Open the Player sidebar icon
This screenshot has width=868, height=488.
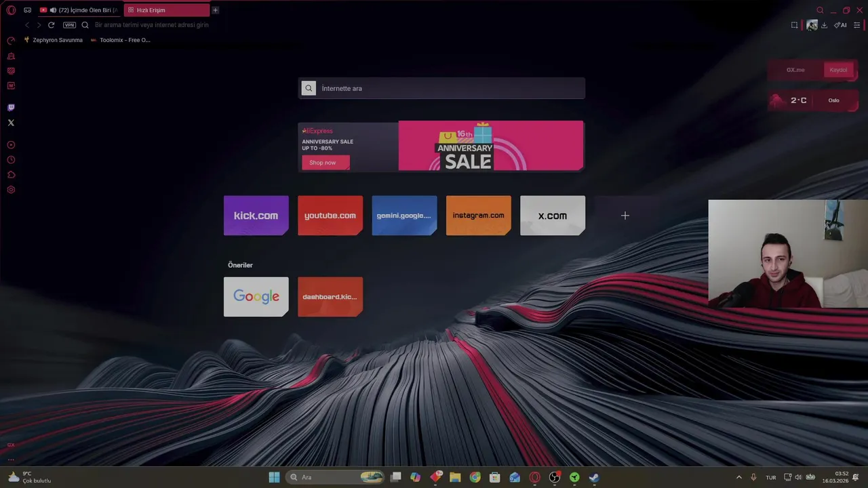pyautogui.click(x=11, y=145)
